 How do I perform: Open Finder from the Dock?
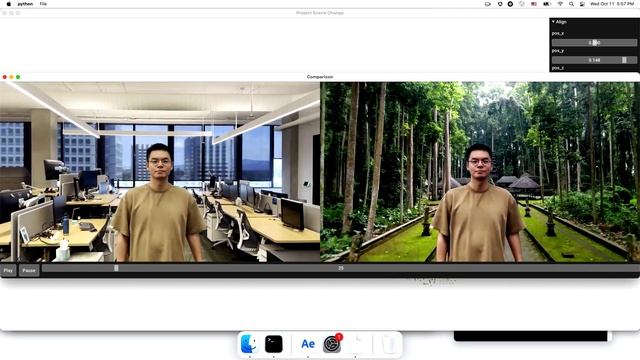[249, 344]
